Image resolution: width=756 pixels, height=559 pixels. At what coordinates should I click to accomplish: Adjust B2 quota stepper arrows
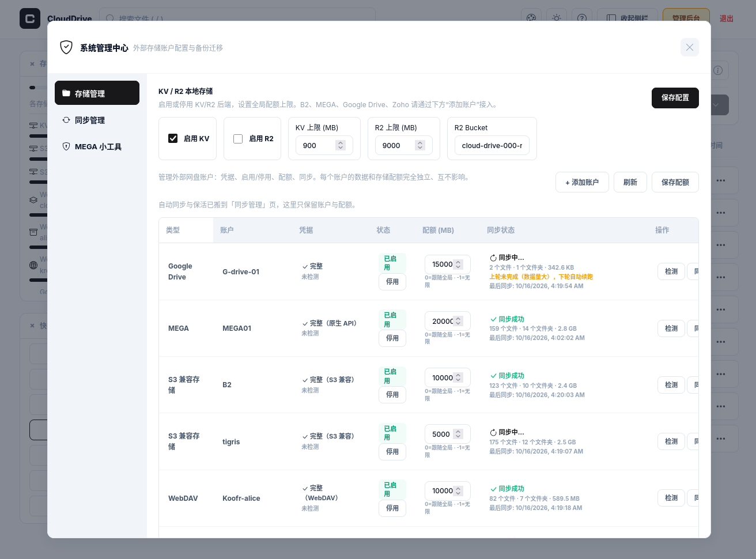[458, 377]
